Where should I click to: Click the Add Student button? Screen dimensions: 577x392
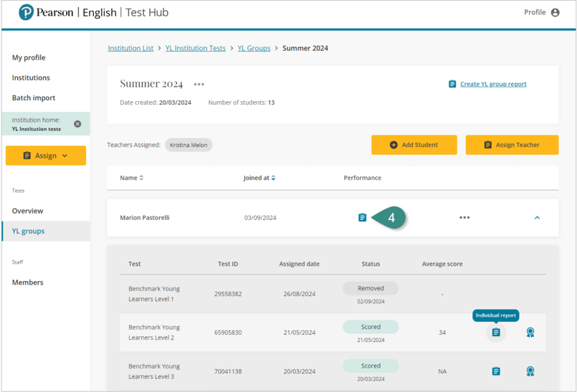click(414, 145)
